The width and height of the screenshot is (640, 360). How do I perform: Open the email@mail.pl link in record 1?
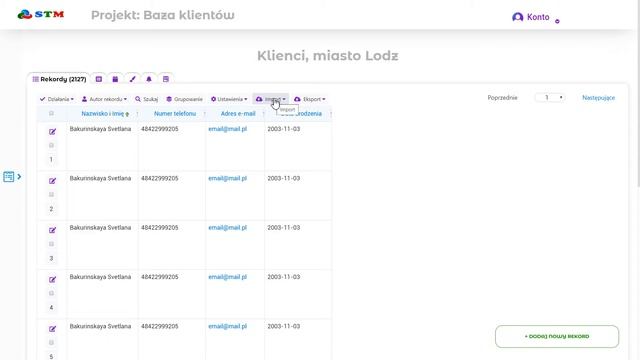[x=228, y=129]
